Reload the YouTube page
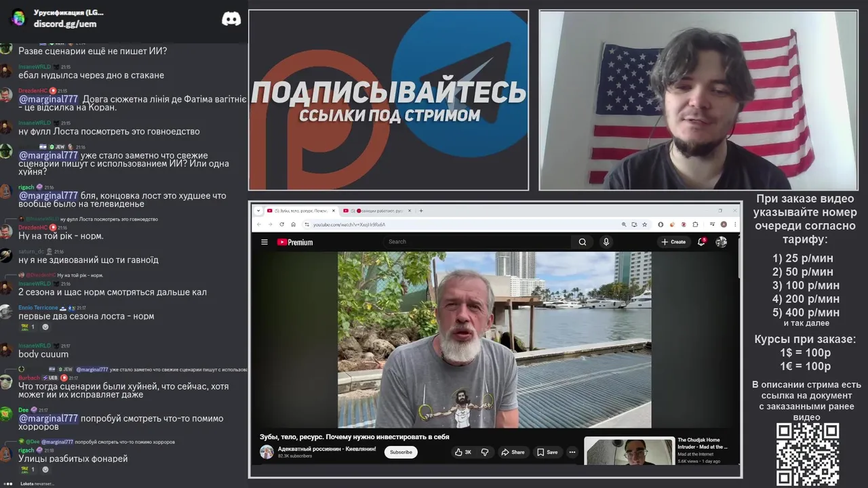The width and height of the screenshot is (868, 488). click(x=282, y=224)
